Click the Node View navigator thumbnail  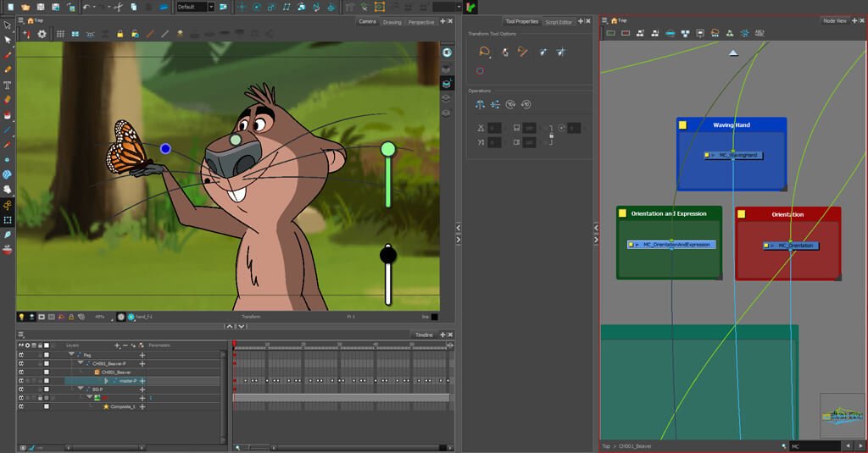[x=842, y=416]
